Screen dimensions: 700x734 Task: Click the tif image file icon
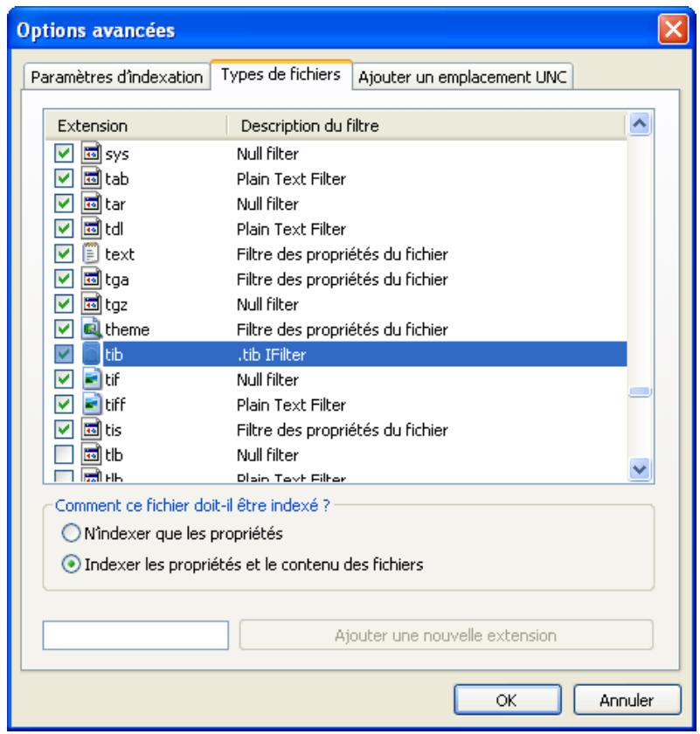(92, 379)
